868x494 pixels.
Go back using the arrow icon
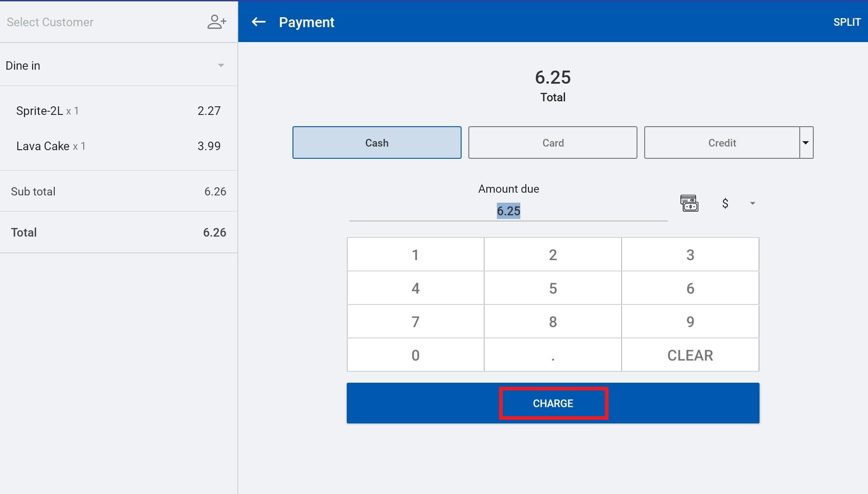click(259, 22)
